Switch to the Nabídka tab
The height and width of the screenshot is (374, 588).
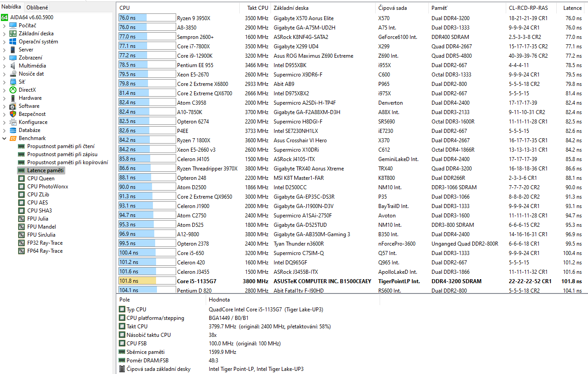[11, 7]
